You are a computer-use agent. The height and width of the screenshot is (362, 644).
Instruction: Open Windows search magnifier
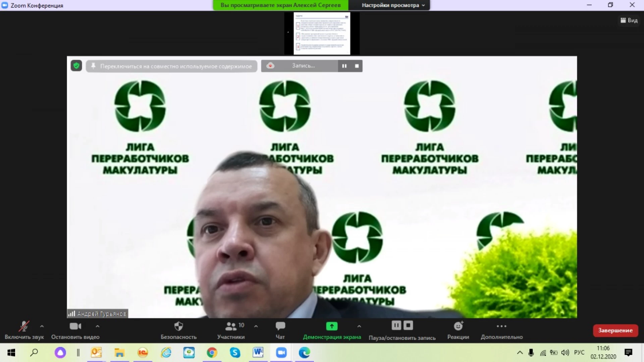tap(34, 353)
